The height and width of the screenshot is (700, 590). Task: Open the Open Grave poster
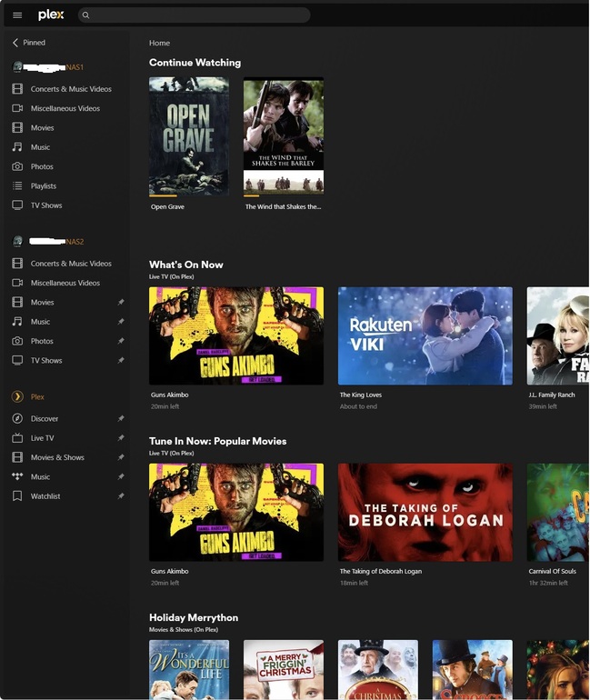point(189,135)
